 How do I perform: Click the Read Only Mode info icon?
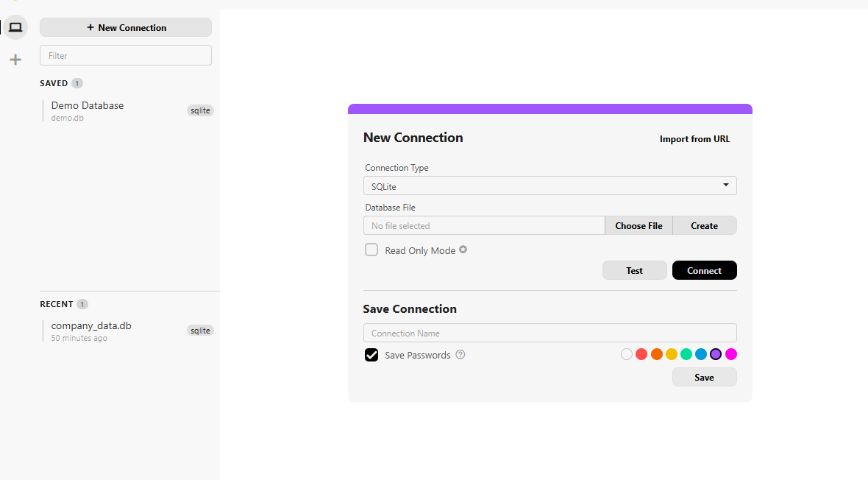[x=463, y=250]
